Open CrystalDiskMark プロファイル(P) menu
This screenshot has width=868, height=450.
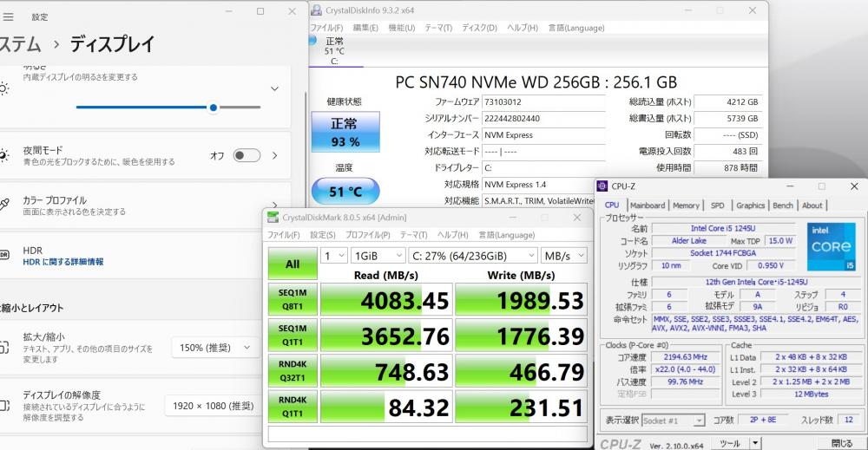tap(367, 235)
